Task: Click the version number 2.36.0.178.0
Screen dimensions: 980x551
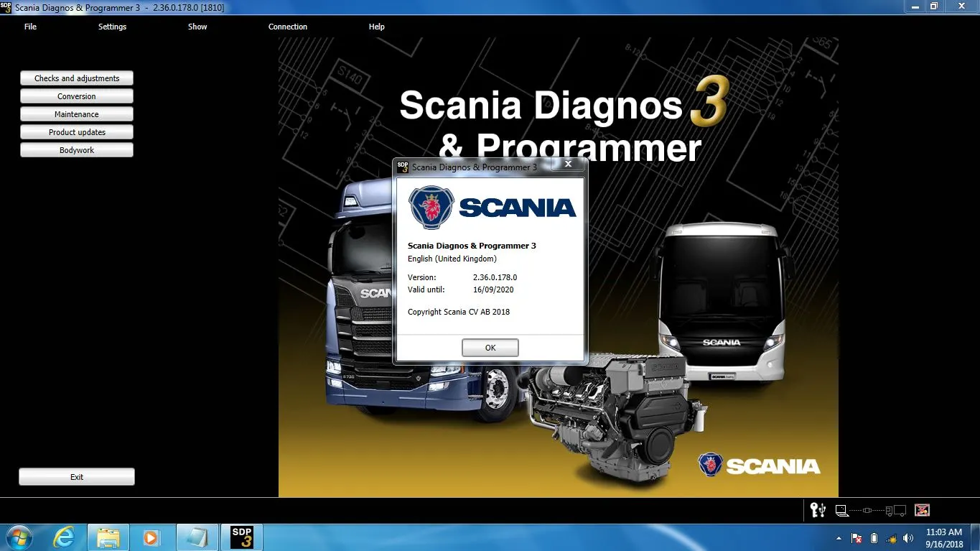Action: (495, 277)
